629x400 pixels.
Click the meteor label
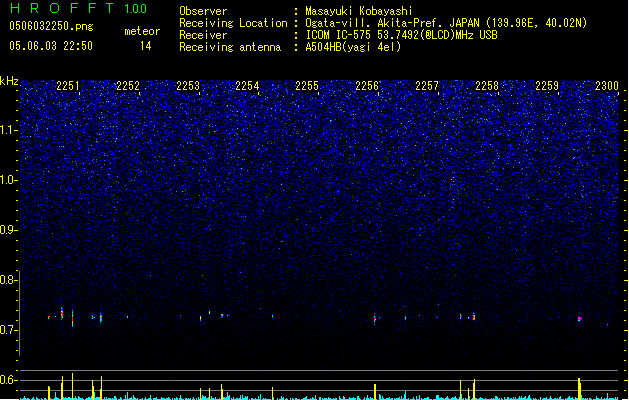[142, 31]
